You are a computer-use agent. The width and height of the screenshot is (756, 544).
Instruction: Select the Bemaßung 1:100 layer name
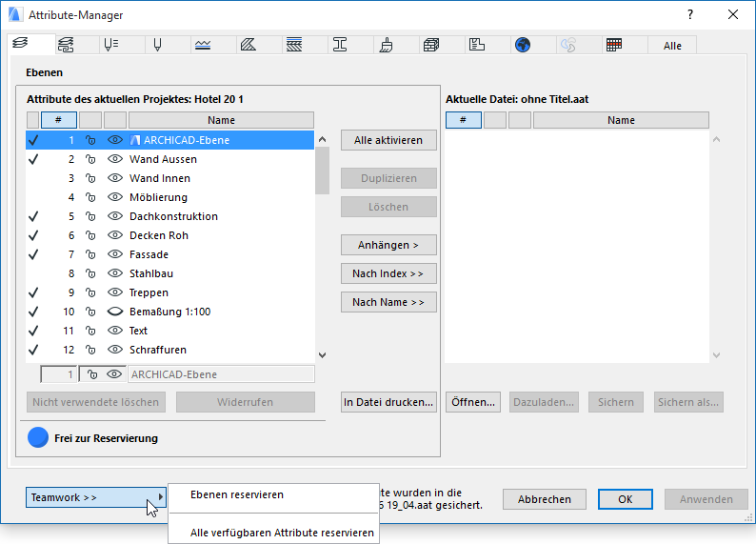pyautogui.click(x=170, y=312)
